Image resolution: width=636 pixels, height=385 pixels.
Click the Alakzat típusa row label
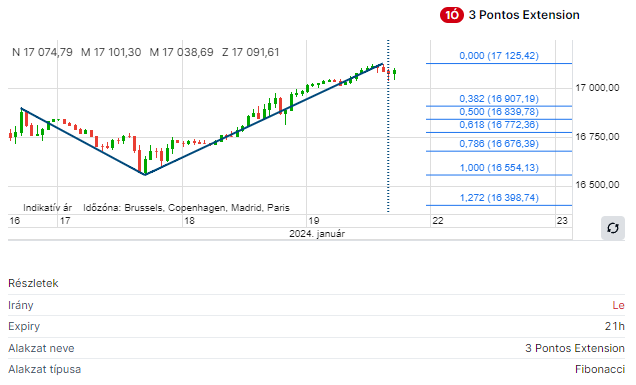(45, 370)
